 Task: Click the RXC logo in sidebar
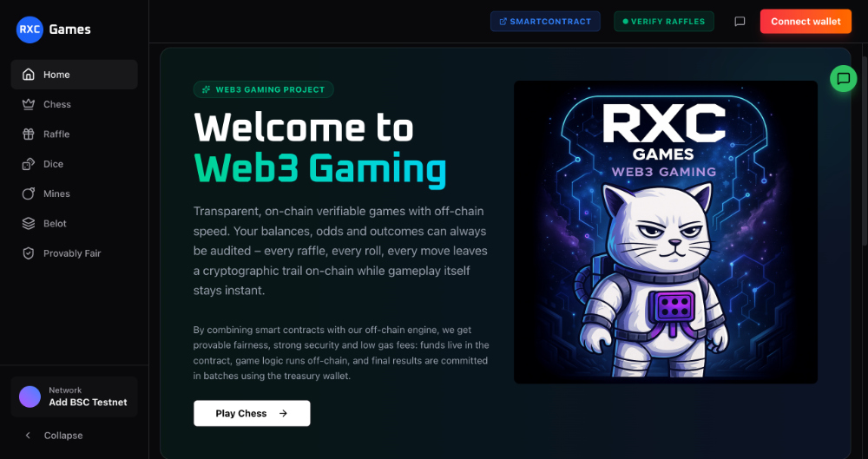click(30, 30)
